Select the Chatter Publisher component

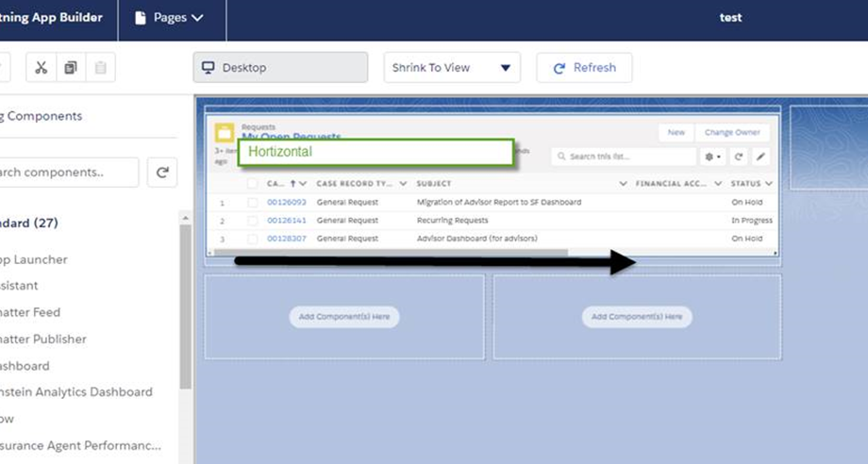(x=43, y=339)
